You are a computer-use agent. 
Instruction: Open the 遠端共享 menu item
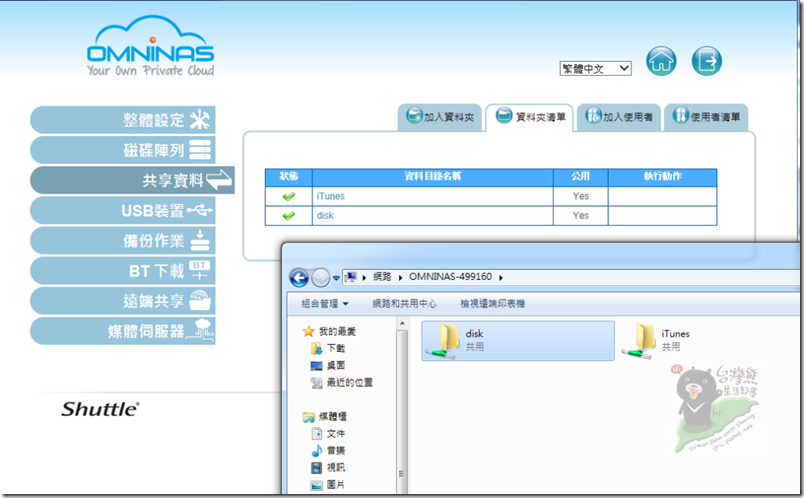(x=123, y=301)
